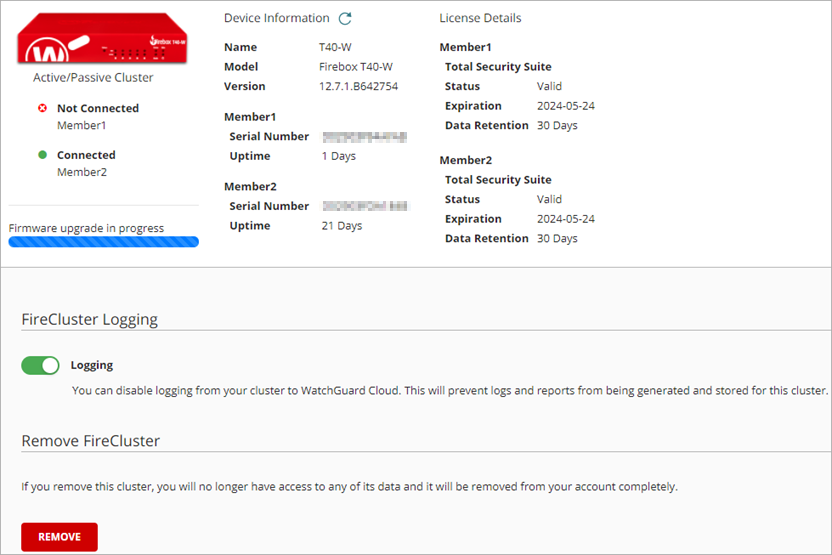Image resolution: width=832 pixels, height=555 pixels.
Task: Click the 'Member2' heading in License Details
Action: click(x=465, y=160)
